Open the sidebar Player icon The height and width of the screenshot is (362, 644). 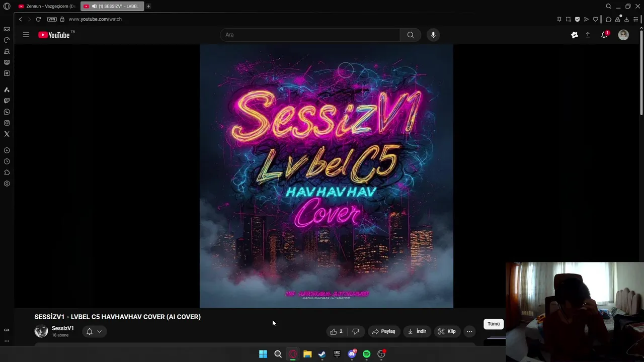point(7,150)
